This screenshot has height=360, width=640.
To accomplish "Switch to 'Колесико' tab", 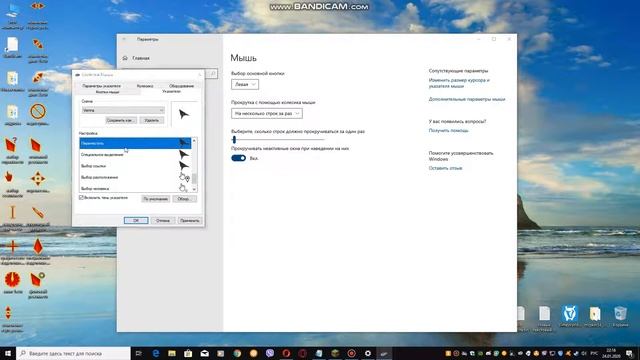I will (145, 86).
